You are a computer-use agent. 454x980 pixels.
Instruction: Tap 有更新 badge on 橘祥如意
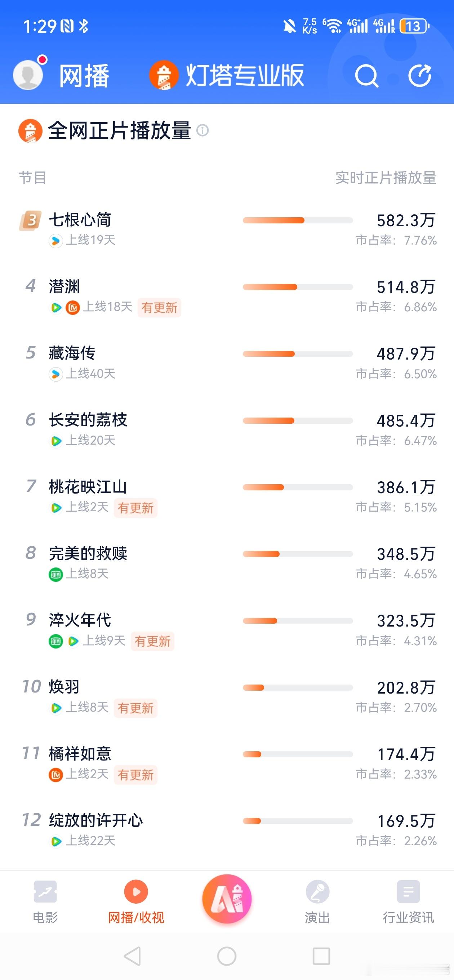pyautogui.click(x=135, y=775)
